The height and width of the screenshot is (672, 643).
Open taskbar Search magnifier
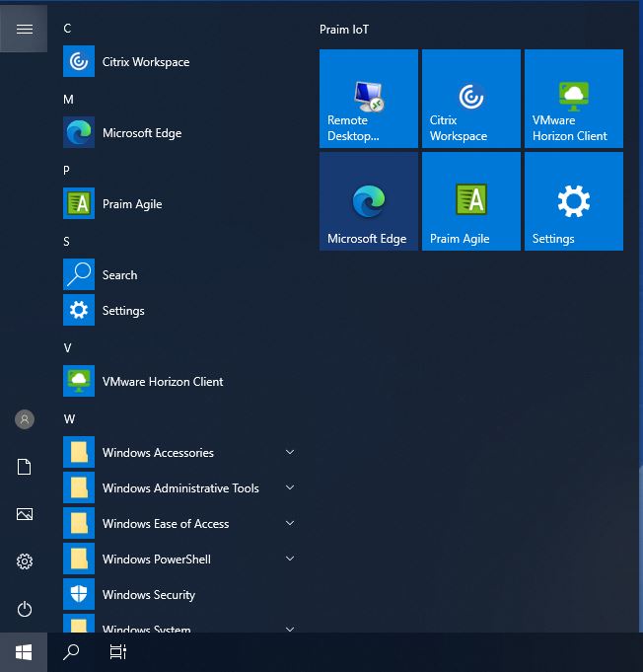(71, 652)
